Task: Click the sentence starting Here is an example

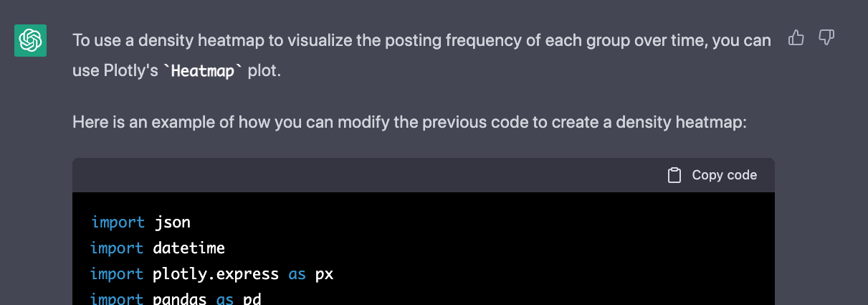Action: (409, 123)
